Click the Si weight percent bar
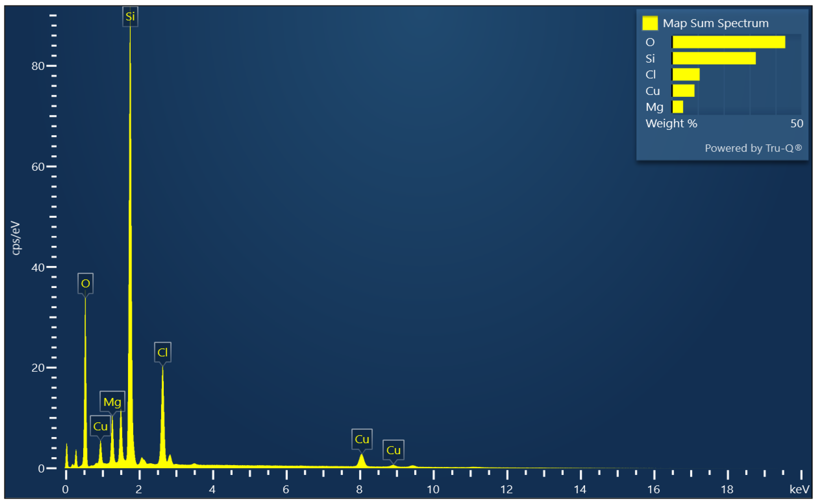The width and height of the screenshot is (818, 504). (714, 58)
